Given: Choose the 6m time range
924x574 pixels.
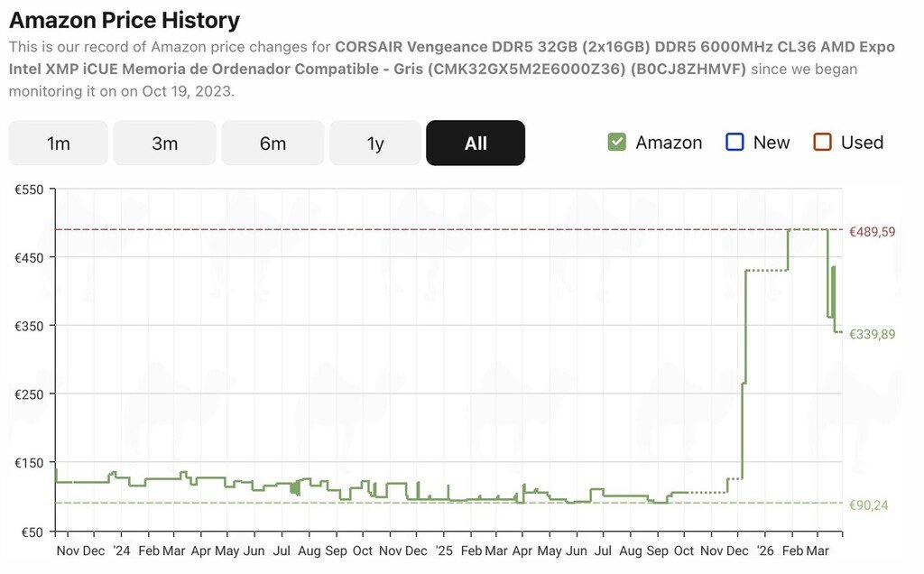Looking at the screenshot, I should pos(273,143).
